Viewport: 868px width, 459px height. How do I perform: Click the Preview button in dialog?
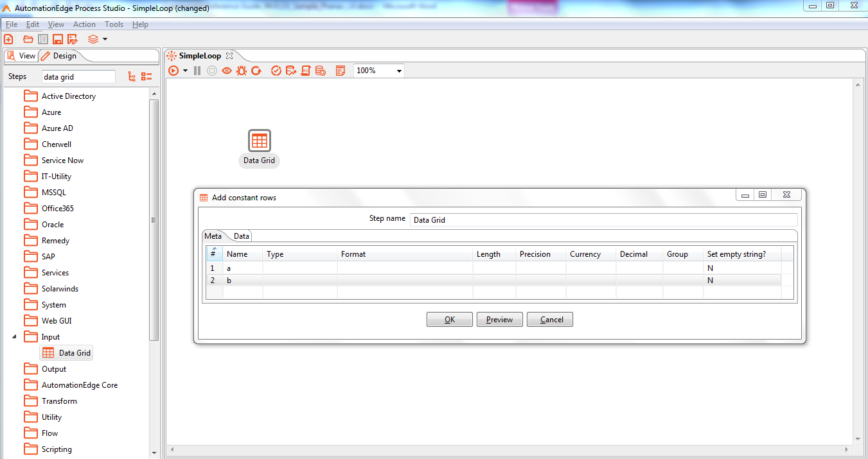coord(500,320)
